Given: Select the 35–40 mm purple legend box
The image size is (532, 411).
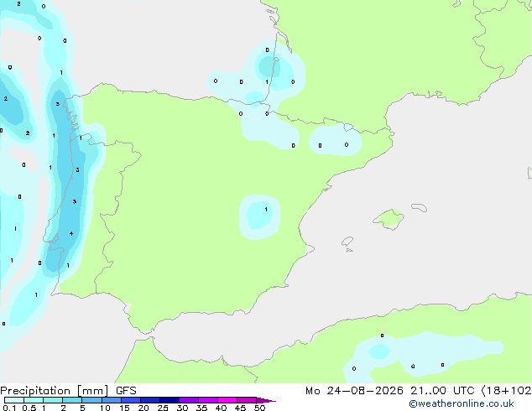Looking at the screenshot, I should 208,400.
